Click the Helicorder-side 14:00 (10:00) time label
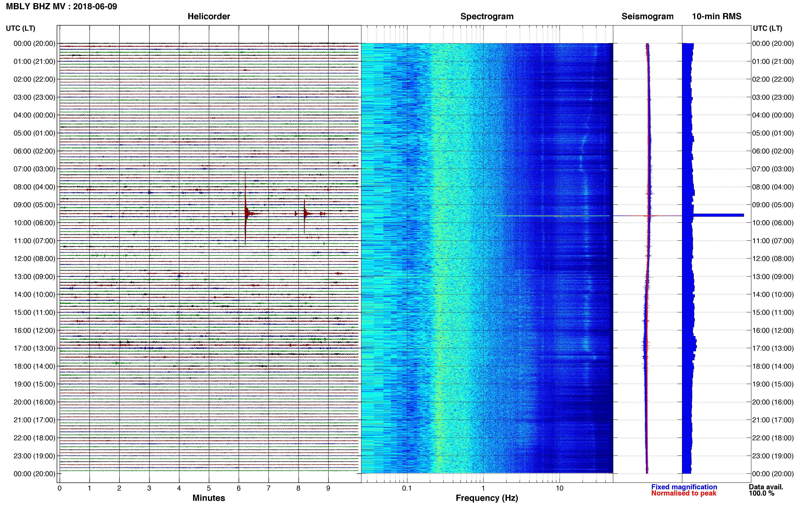Viewport: 812px width, 508px height. point(34,295)
